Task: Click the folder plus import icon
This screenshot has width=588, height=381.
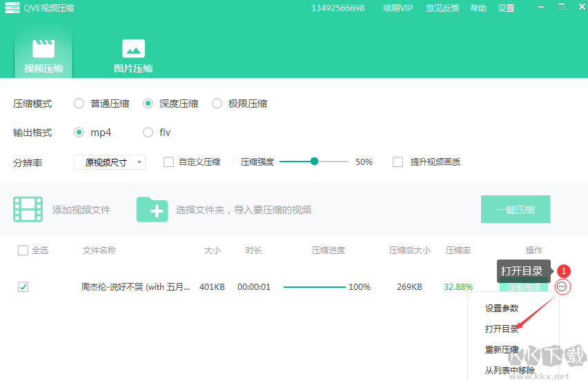Action: (x=152, y=209)
